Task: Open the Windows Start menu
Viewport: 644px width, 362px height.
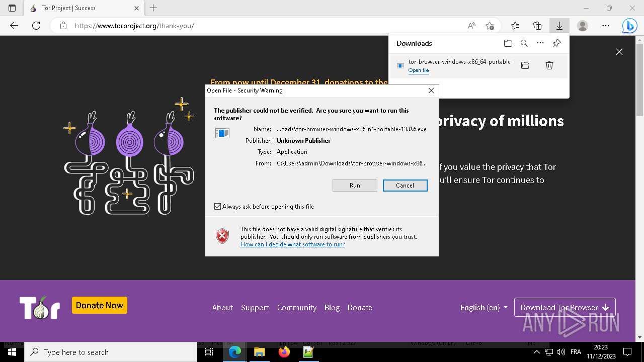Action: [12, 352]
